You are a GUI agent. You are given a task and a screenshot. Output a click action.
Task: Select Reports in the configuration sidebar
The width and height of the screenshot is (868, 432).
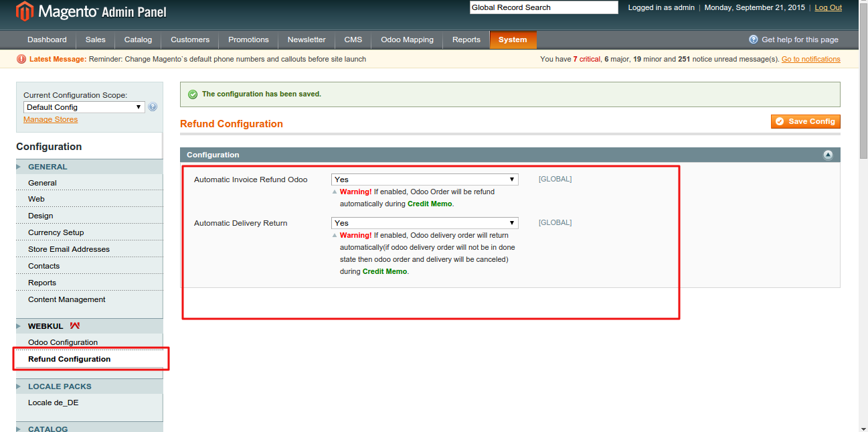click(41, 283)
